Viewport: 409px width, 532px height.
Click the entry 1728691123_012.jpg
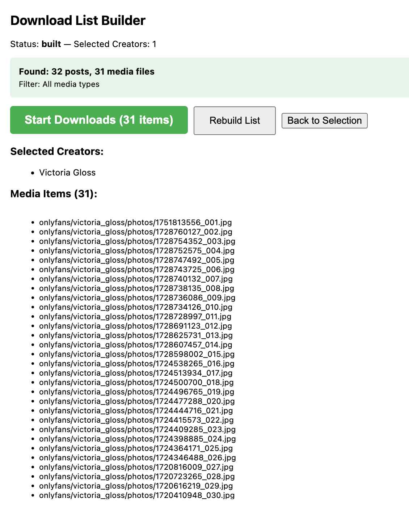(136, 326)
